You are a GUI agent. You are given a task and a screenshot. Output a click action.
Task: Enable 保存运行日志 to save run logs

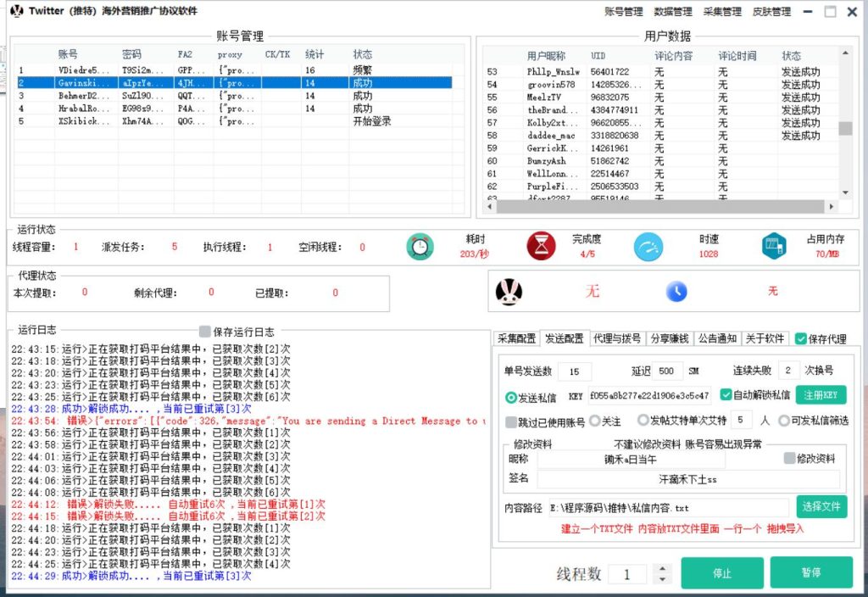click(204, 332)
